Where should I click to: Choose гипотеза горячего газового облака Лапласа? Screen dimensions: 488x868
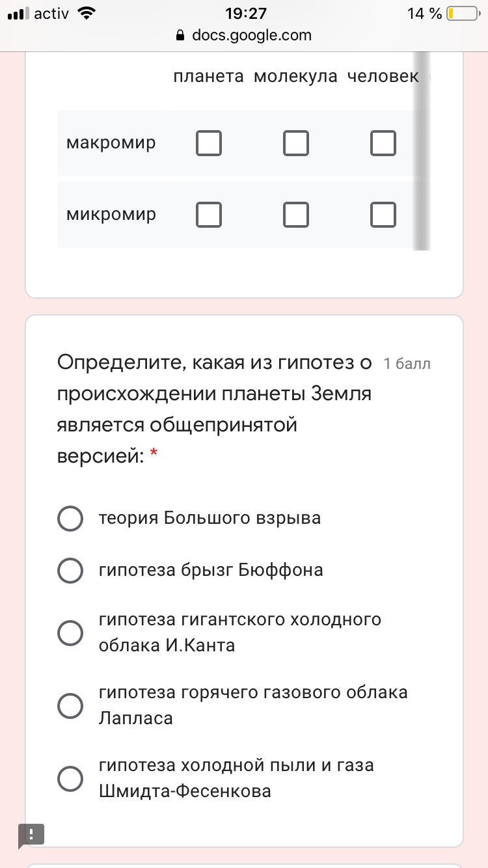(70, 705)
